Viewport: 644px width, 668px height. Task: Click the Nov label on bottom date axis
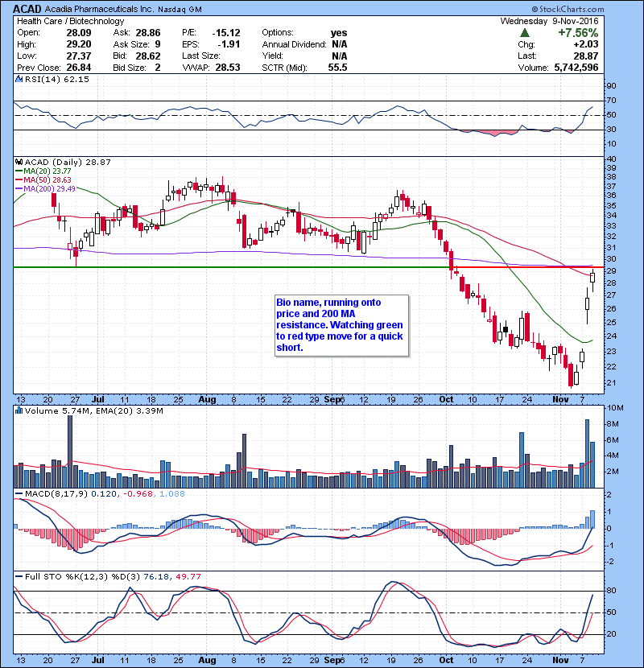560,660
